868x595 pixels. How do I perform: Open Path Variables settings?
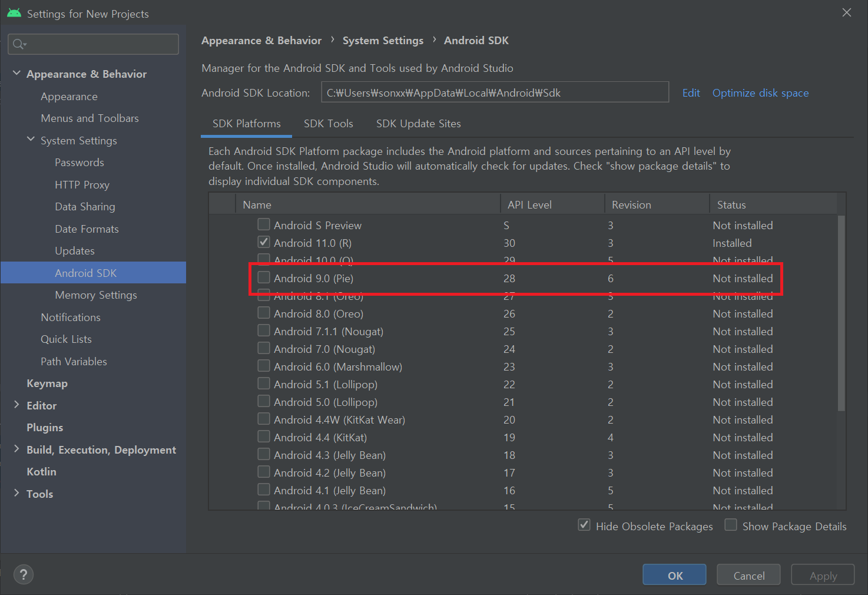(x=74, y=362)
